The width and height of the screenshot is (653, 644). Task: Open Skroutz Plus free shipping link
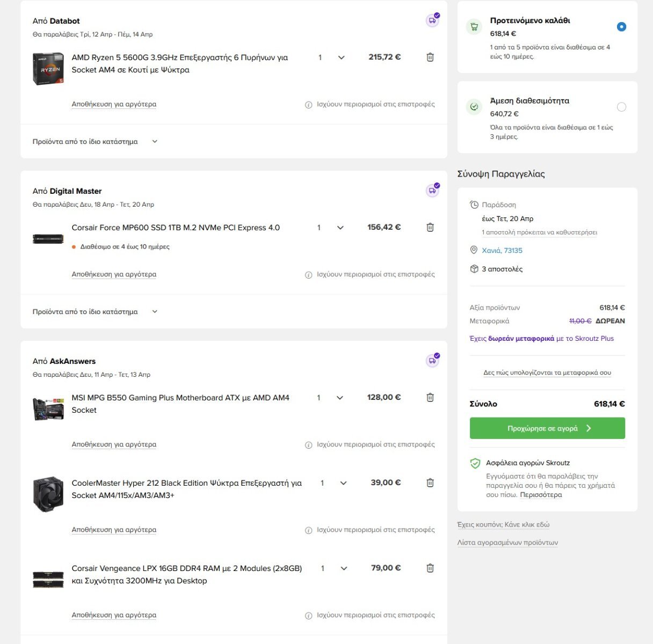pos(541,339)
